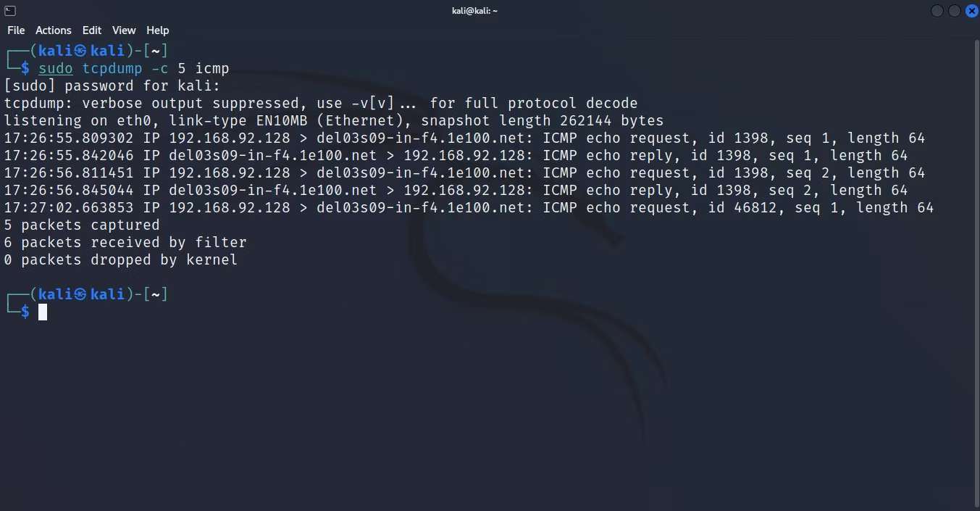The height and width of the screenshot is (511, 980).
Task: Maximize the terminal window
Action: click(955, 10)
